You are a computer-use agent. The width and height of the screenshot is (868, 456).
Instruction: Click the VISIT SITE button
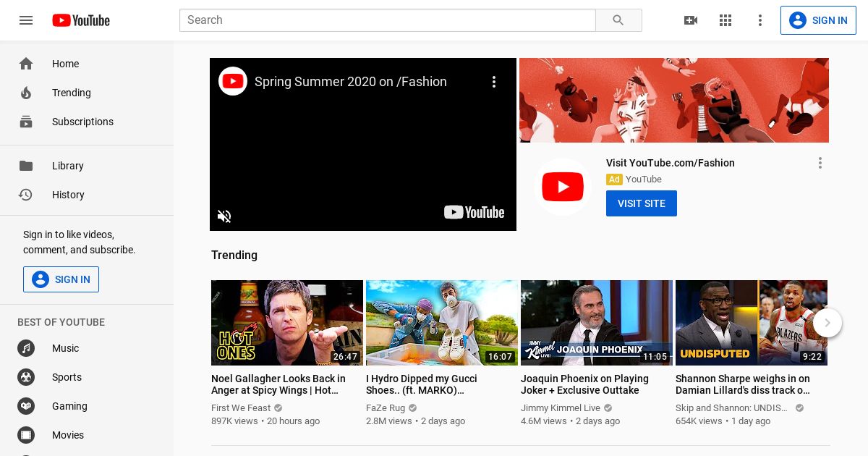point(642,203)
